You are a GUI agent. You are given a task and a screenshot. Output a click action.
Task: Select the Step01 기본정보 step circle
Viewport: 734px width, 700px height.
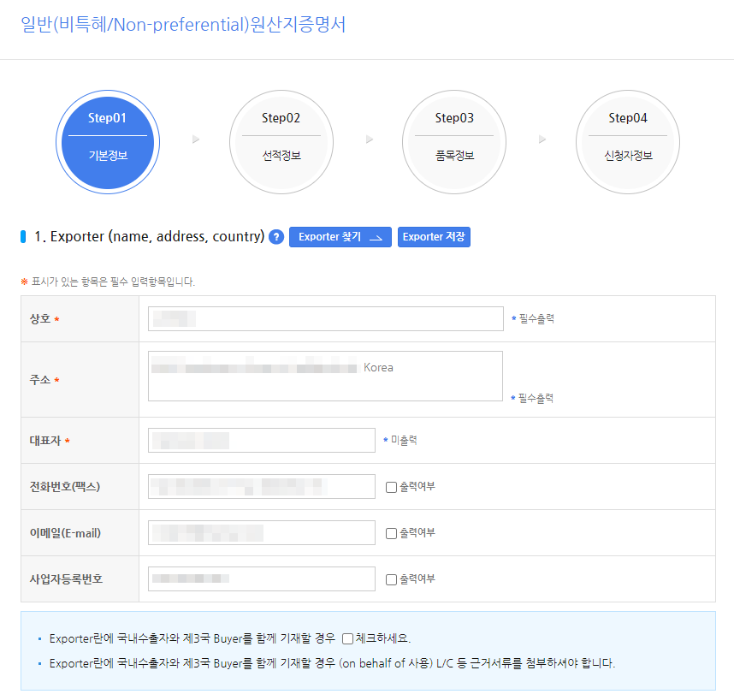pos(108,142)
